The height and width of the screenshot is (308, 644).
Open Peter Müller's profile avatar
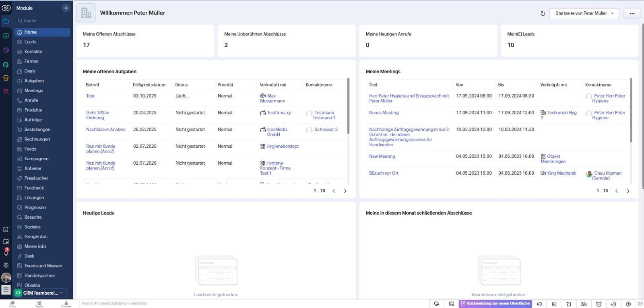(6, 277)
